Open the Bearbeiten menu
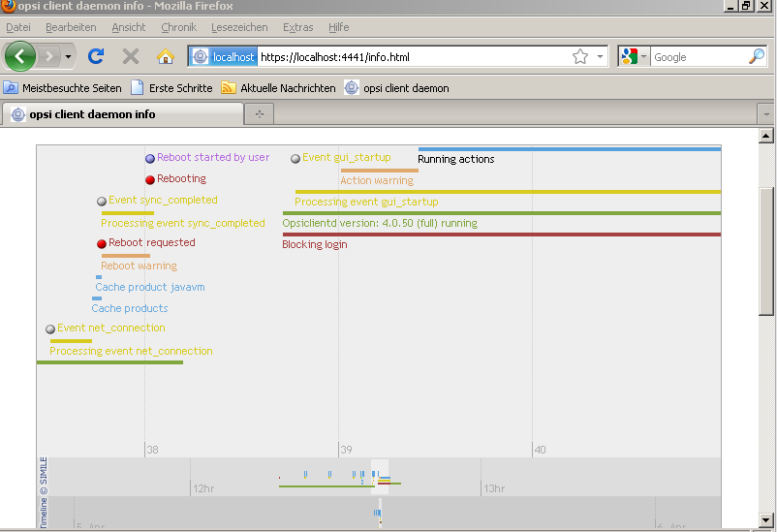The image size is (777, 532). pos(71,27)
